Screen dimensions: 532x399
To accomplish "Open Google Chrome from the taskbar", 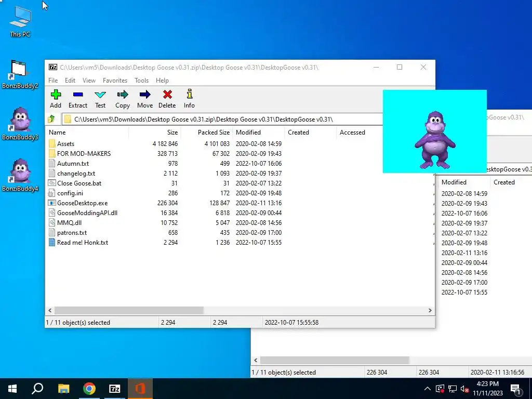I will [89, 389].
